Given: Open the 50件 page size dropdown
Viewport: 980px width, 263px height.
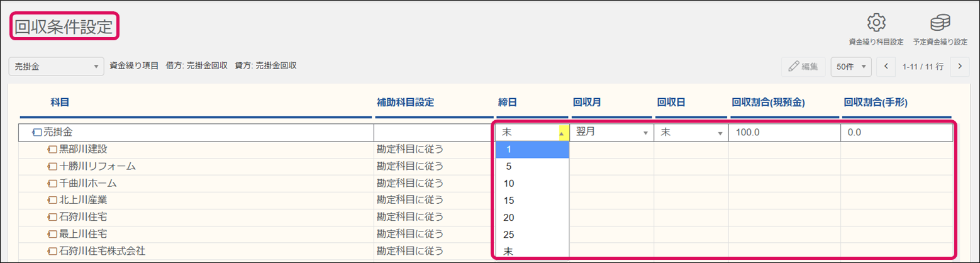Looking at the screenshot, I should (851, 66).
